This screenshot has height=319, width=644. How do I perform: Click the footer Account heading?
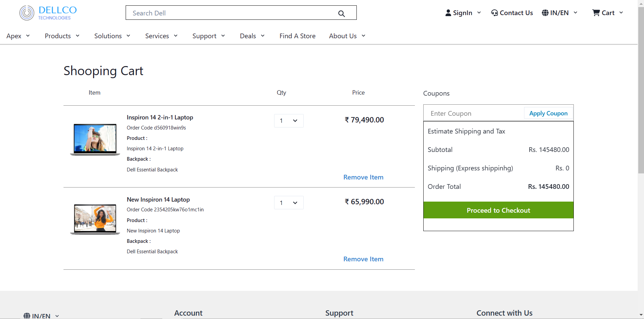point(188,313)
